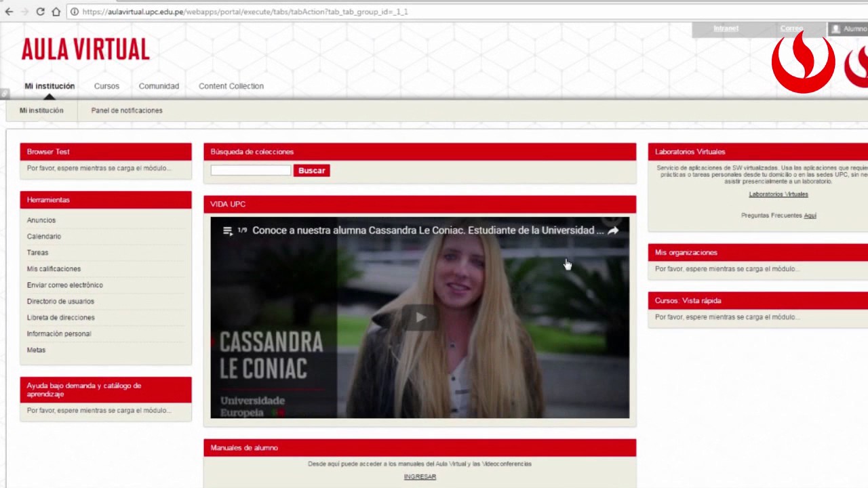This screenshot has height=488, width=868.
Task: Open Enviar correo electrónico
Action: point(65,285)
